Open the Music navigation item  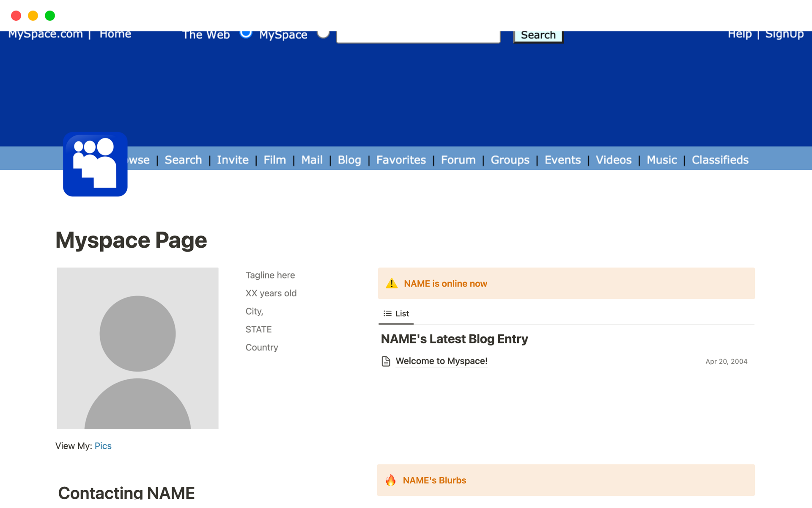(661, 160)
